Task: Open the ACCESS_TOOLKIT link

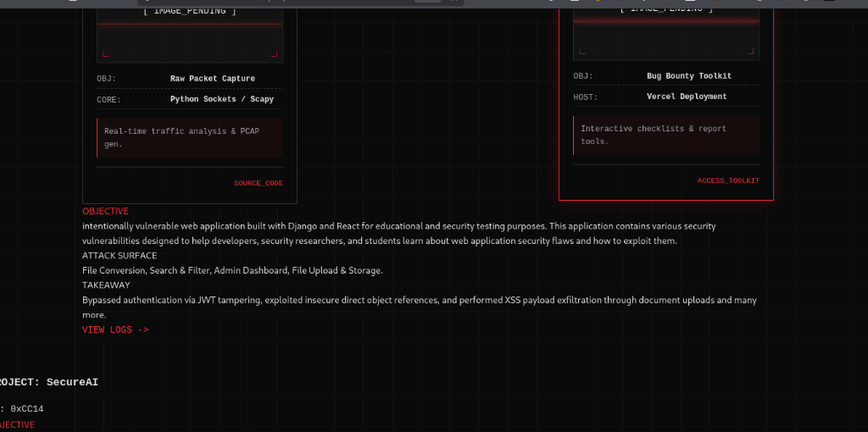Action: pos(728,181)
